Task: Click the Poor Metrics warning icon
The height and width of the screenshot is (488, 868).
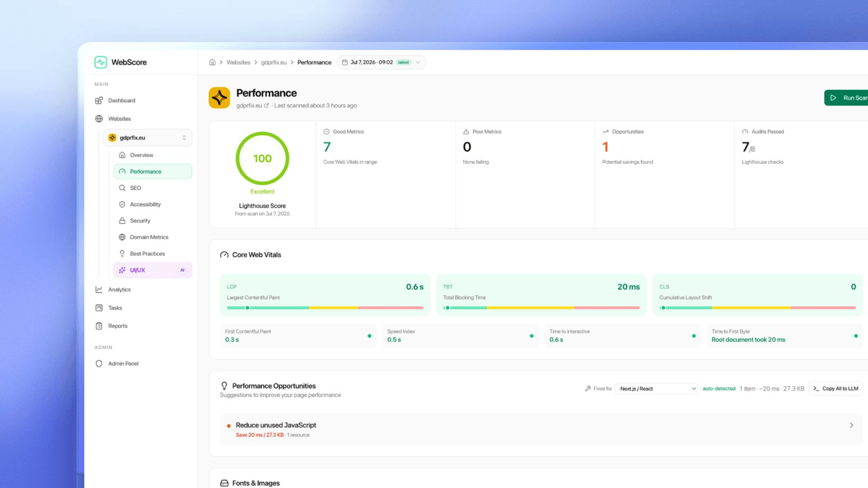Action: 466,131
